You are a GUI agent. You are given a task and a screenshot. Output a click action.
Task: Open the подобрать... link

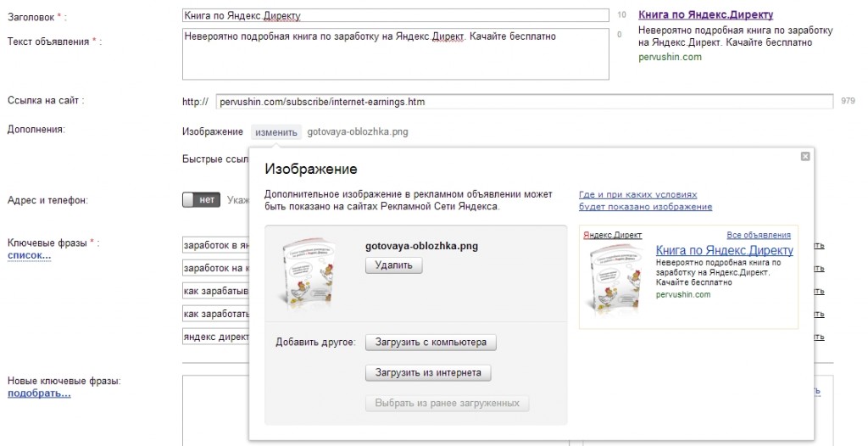pyautogui.click(x=39, y=393)
